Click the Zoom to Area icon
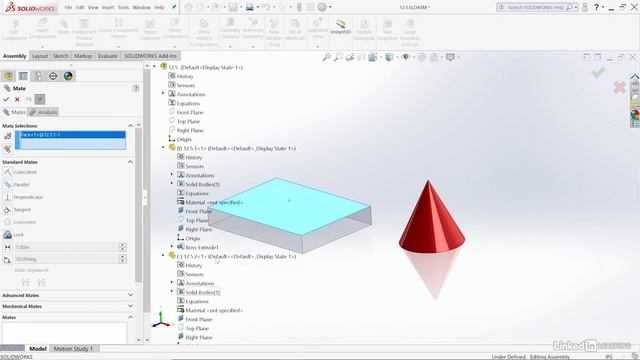 pyautogui.click(x=338, y=57)
